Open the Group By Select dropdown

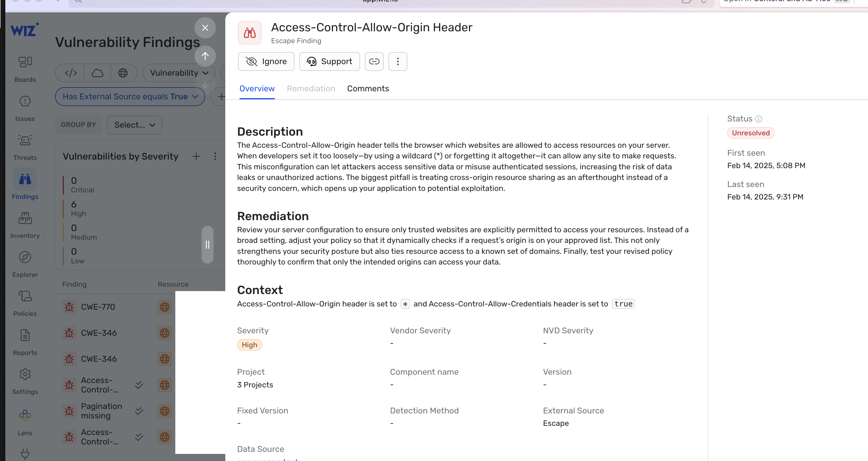134,125
